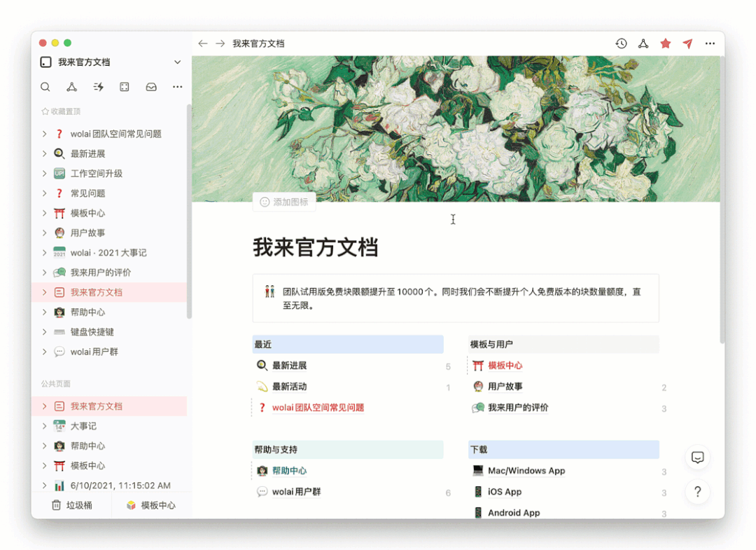Open wolai用户群 in sidebar favorites
Screen dimensions: 756x550
click(109, 352)
